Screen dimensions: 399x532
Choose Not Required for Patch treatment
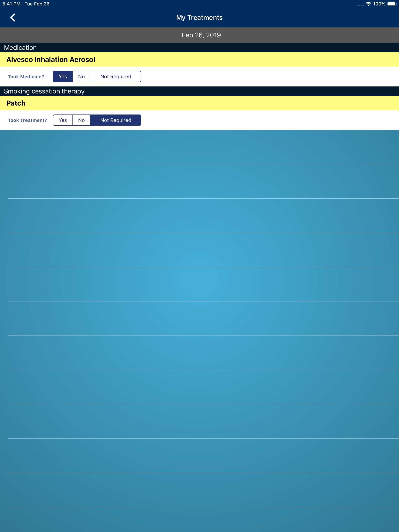pyautogui.click(x=116, y=120)
